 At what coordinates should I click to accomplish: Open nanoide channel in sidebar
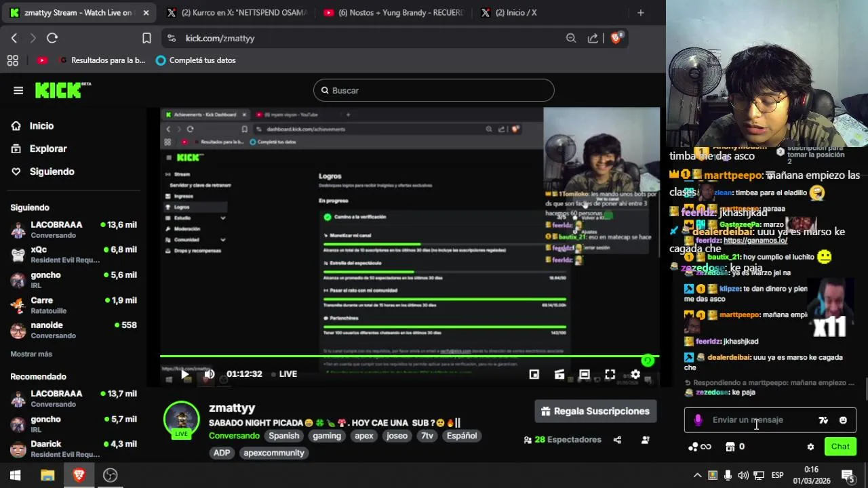click(73, 330)
